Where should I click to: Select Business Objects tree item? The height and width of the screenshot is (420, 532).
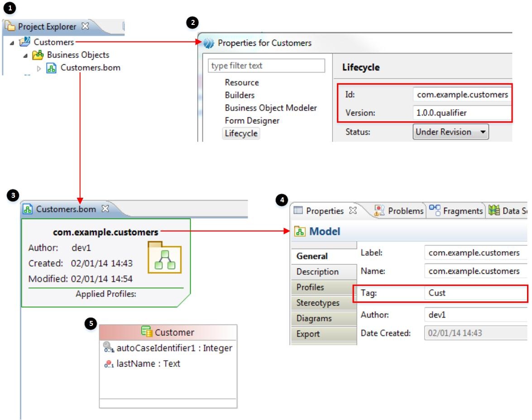coord(78,55)
